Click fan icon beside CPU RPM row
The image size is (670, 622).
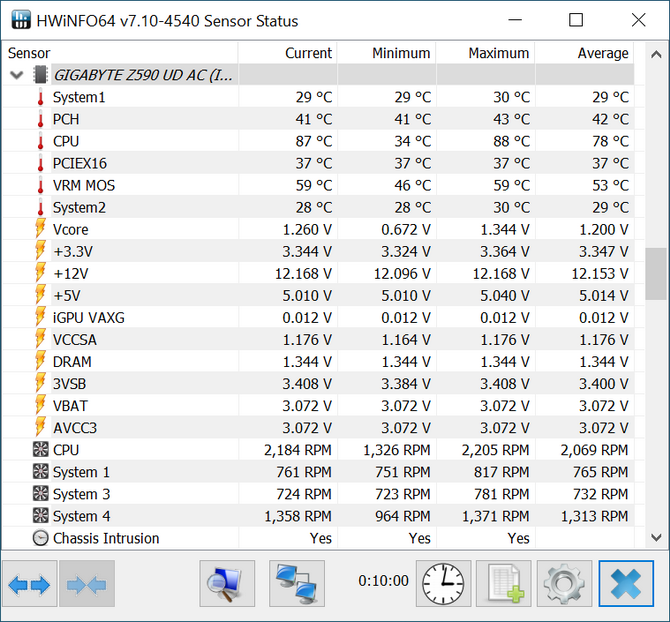41,449
